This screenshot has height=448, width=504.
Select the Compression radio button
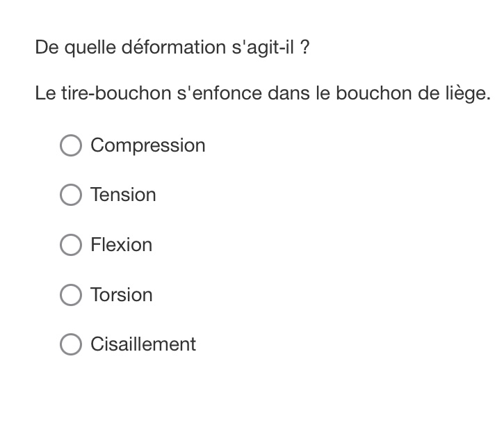tap(71, 145)
